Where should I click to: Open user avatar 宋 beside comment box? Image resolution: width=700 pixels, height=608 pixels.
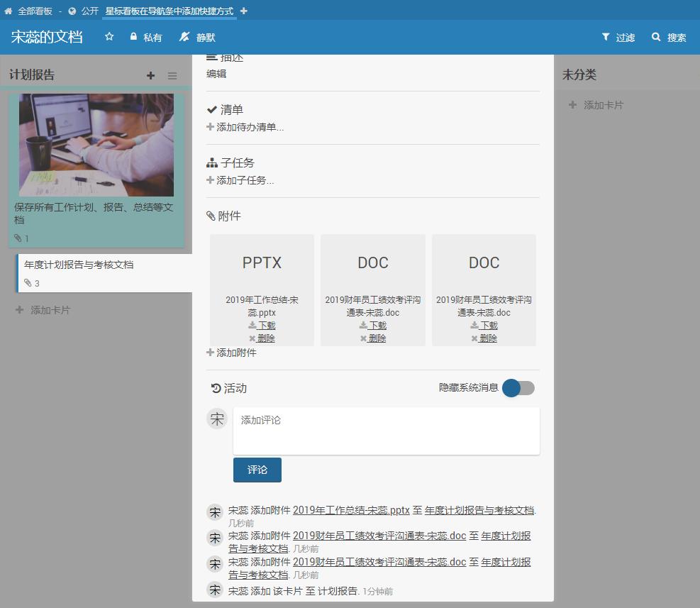pyautogui.click(x=218, y=419)
